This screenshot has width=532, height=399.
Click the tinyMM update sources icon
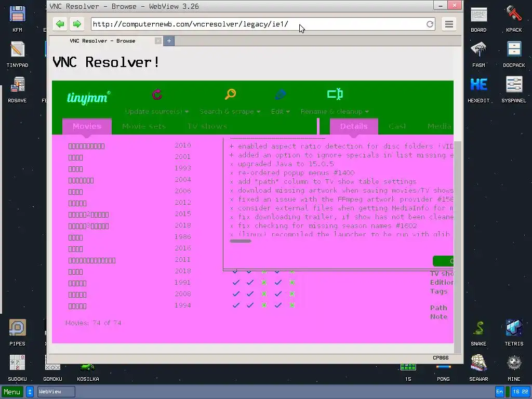pyautogui.click(x=157, y=95)
